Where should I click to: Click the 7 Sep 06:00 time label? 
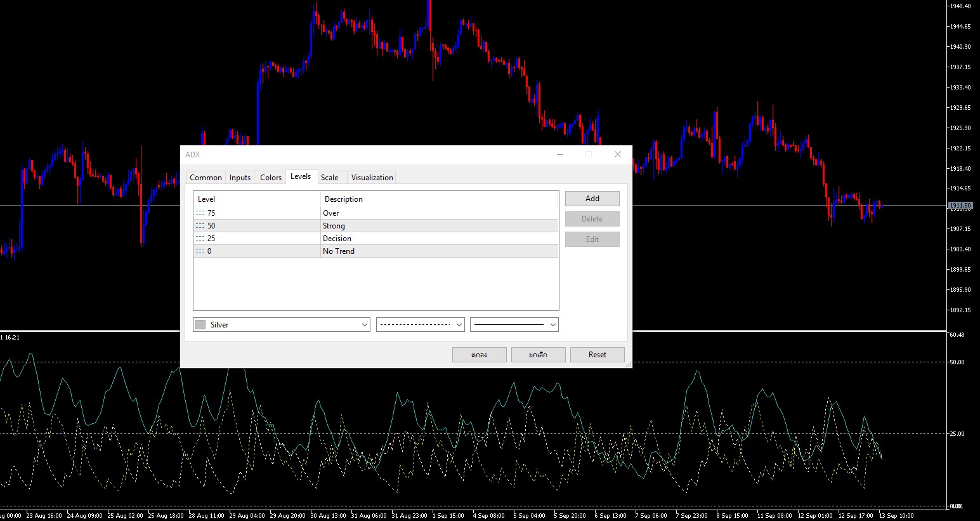(651, 516)
